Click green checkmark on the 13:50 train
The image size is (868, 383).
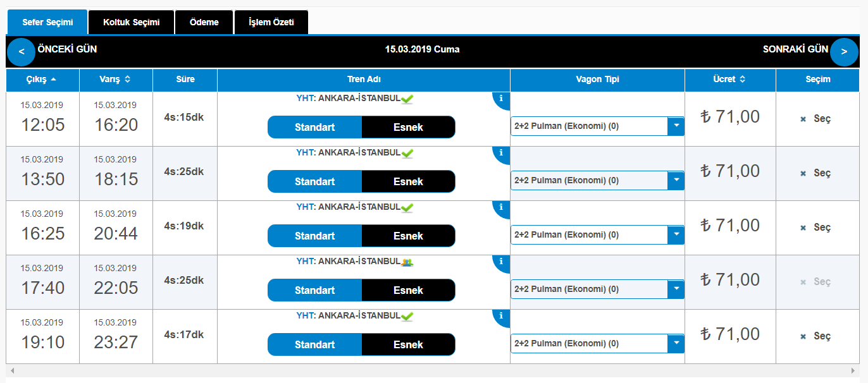(x=407, y=153)
